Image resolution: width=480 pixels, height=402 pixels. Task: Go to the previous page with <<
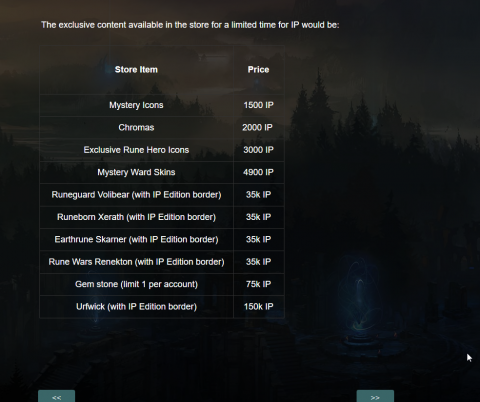coord(56,397)
